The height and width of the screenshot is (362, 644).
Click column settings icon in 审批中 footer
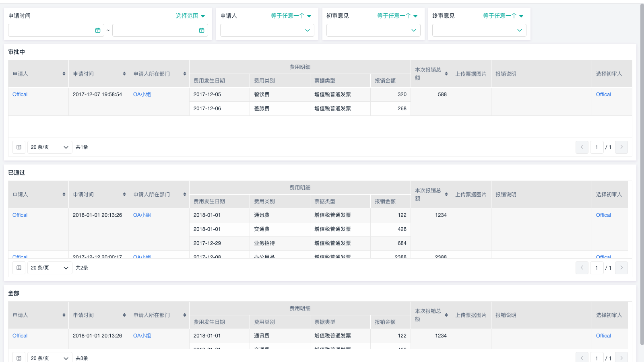(19, 147)
